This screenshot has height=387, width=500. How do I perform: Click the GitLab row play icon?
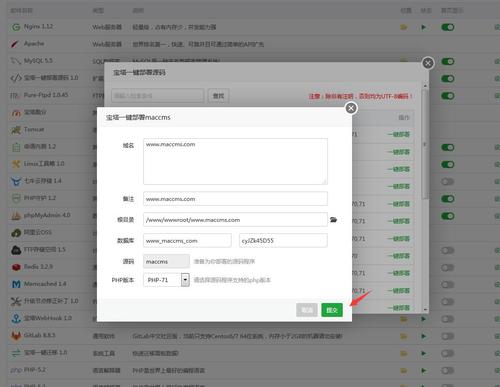click(423, 336)
